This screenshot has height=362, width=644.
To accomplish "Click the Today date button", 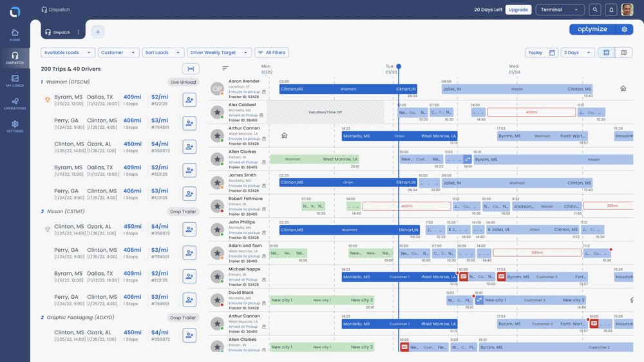I will point(542,53).
